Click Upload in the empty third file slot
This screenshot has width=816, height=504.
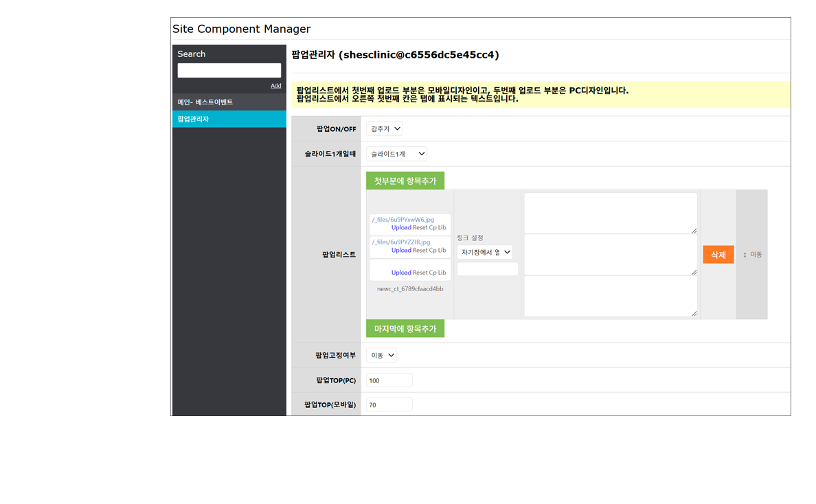(401, 273)
